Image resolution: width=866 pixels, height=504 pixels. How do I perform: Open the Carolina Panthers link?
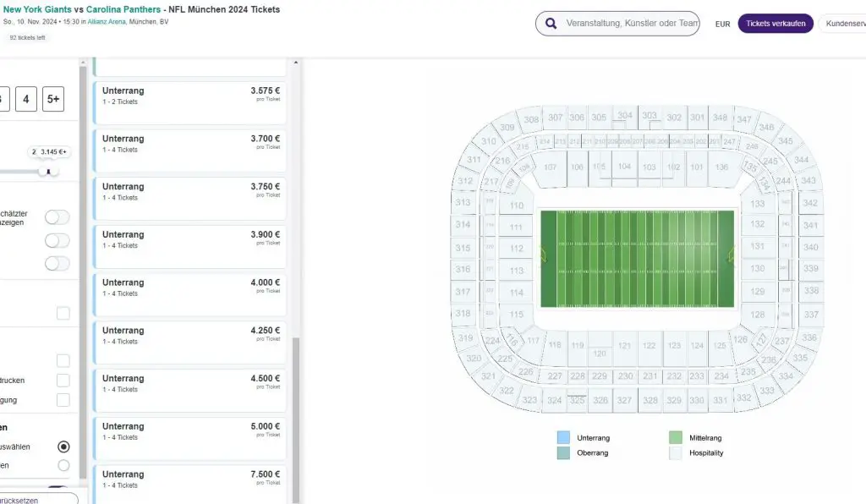pos(123,9)
